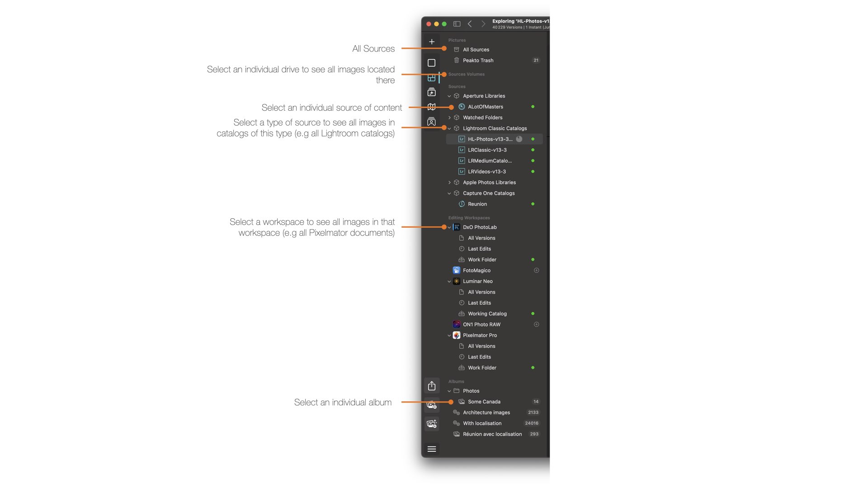Click the smart album creation icon with sparkles

point(432,424)
